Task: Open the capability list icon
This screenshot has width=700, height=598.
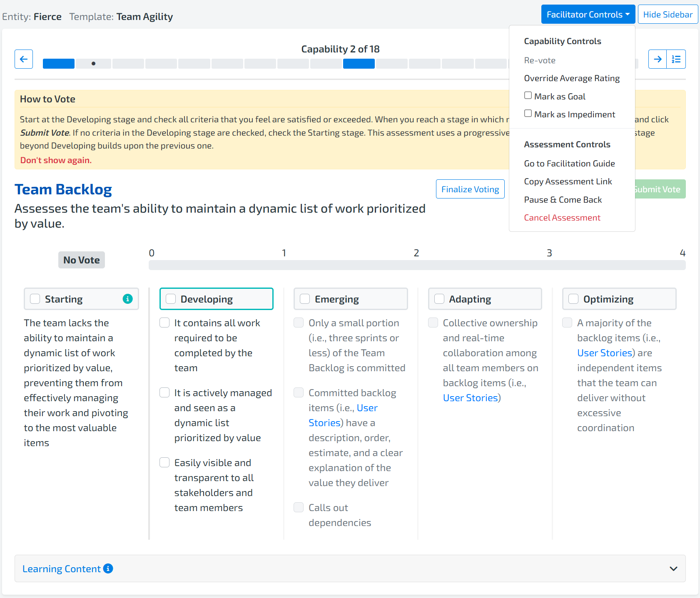Action: [676, 59]
